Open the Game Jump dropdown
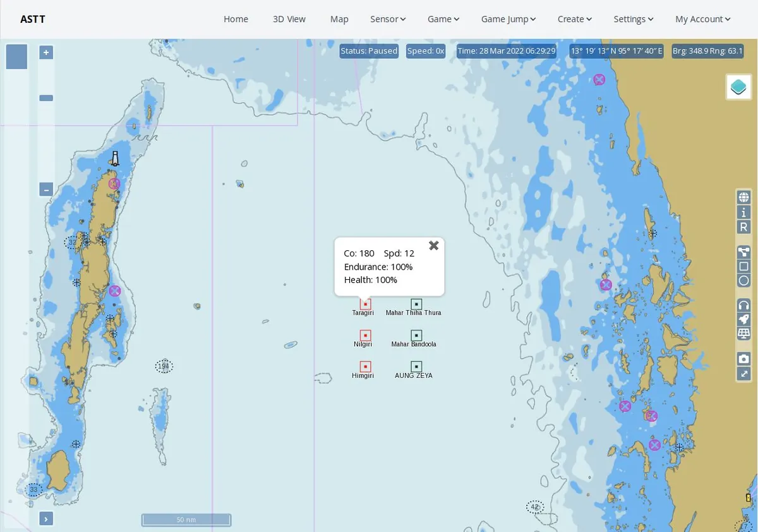758x532 pixels. coord(508,19)
